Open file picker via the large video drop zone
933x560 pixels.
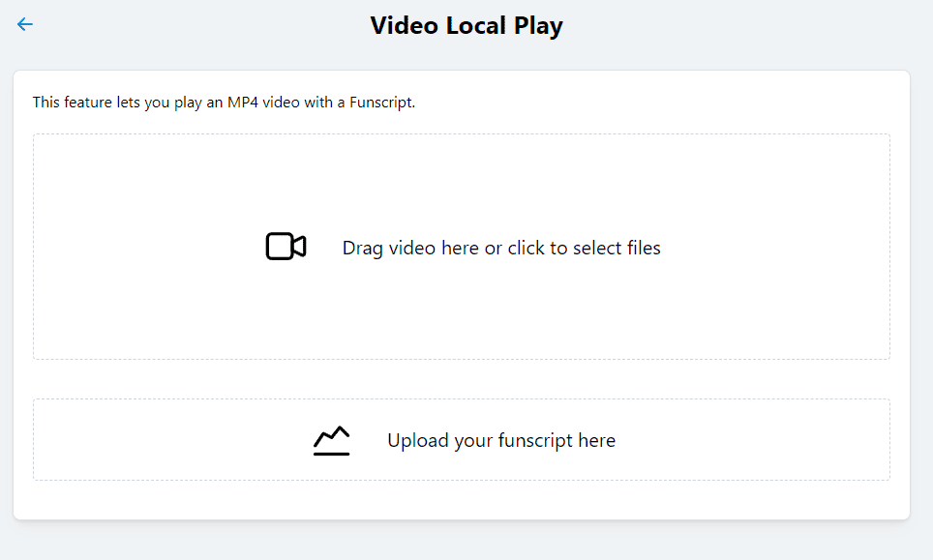462,247
